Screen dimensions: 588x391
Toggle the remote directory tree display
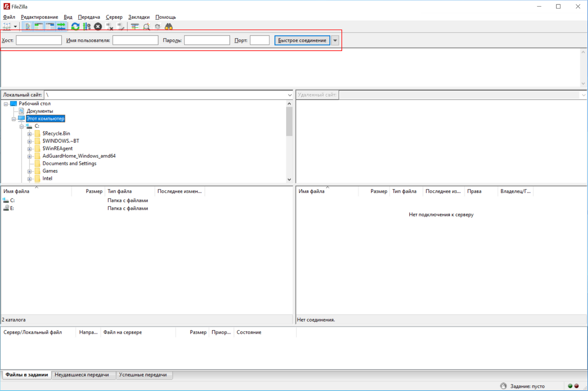pyautogui.click(x=50, y=26)
